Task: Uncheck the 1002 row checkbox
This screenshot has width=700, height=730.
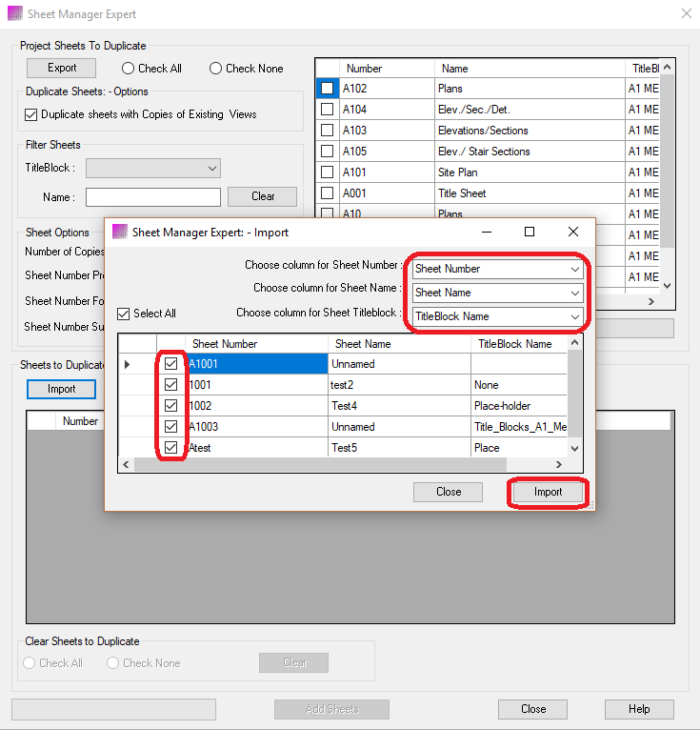Action: tap(171, 406)
